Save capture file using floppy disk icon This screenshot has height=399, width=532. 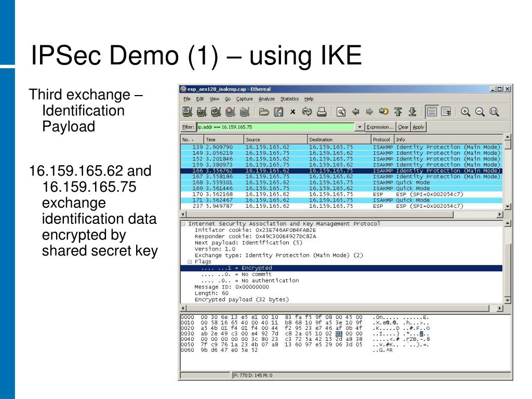278,112
